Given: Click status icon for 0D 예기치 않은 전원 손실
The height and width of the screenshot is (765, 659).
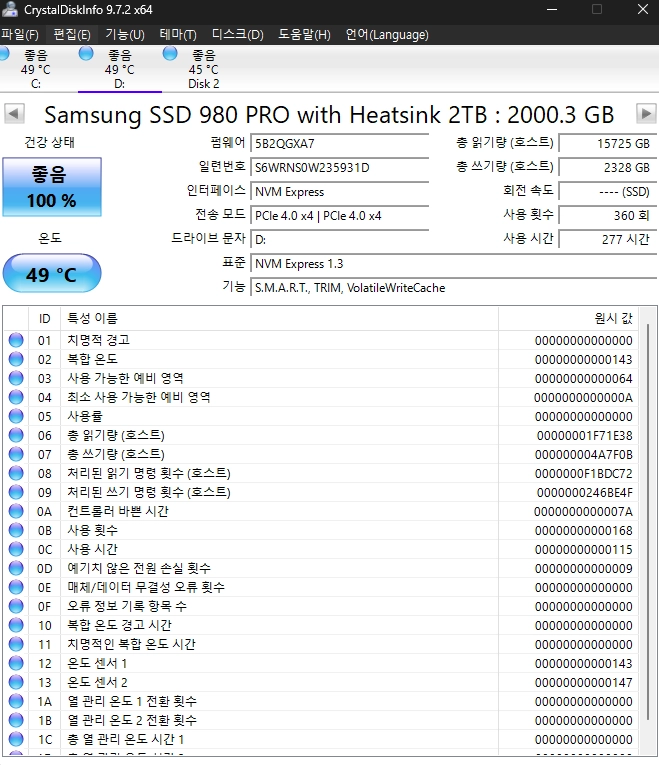Looking at the screenshot, I should [x=16, y=568].
